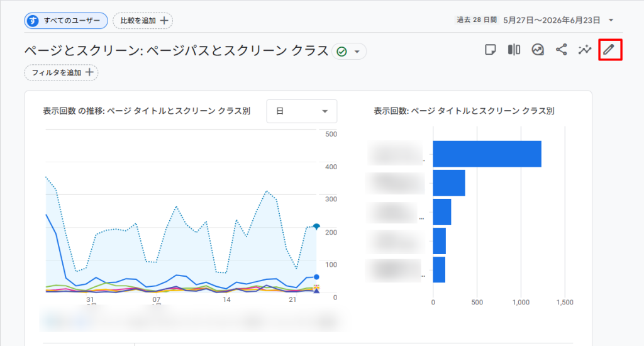This screenshot has width=644, height=346.
Task: Click the x-axis label 07
Action: pyautogui.click(x=156, y=299)
